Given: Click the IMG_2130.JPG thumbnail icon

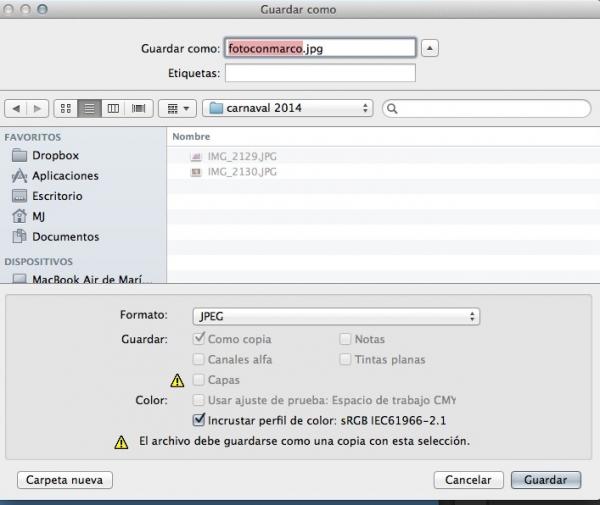Looking at the screenshot, I should click(x=196, y=173).
